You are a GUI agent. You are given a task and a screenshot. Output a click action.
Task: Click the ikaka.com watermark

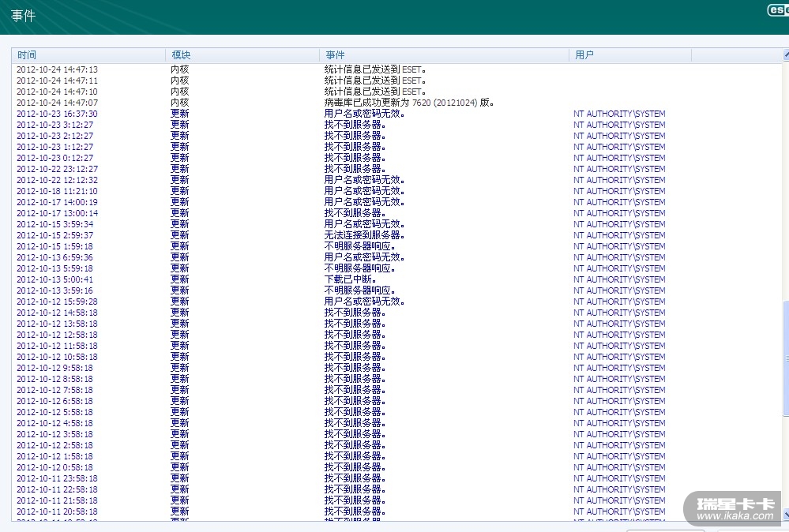coord(735,509)
